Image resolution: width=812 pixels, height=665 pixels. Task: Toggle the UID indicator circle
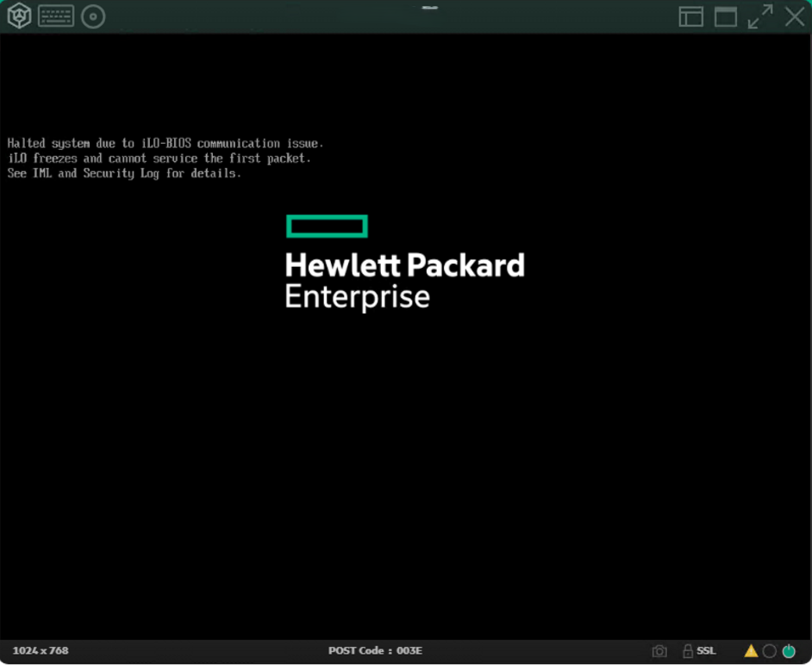(x=770, y=651)
